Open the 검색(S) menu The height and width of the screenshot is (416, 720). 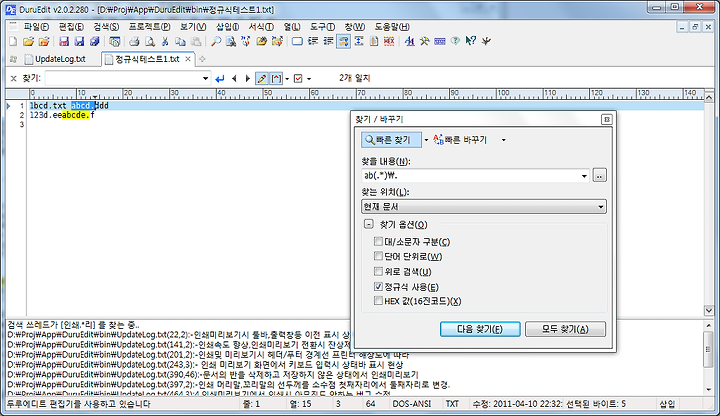107,27
